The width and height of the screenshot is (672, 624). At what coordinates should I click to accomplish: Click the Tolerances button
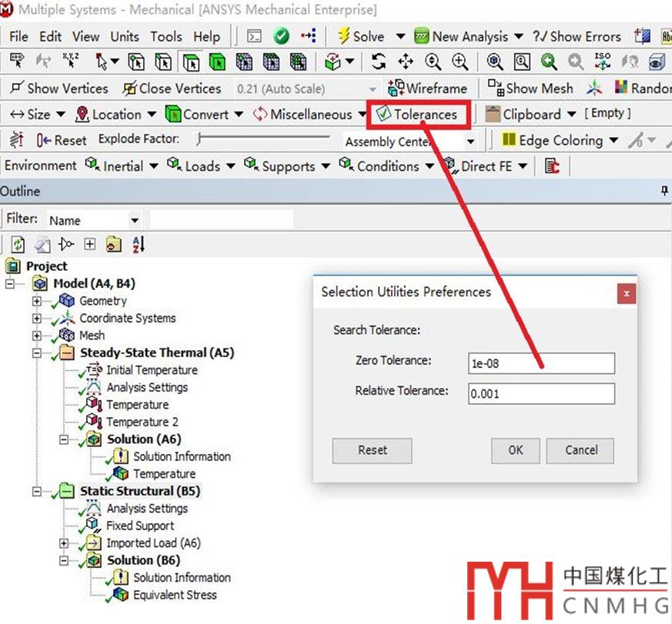click(x=417, y=115)
